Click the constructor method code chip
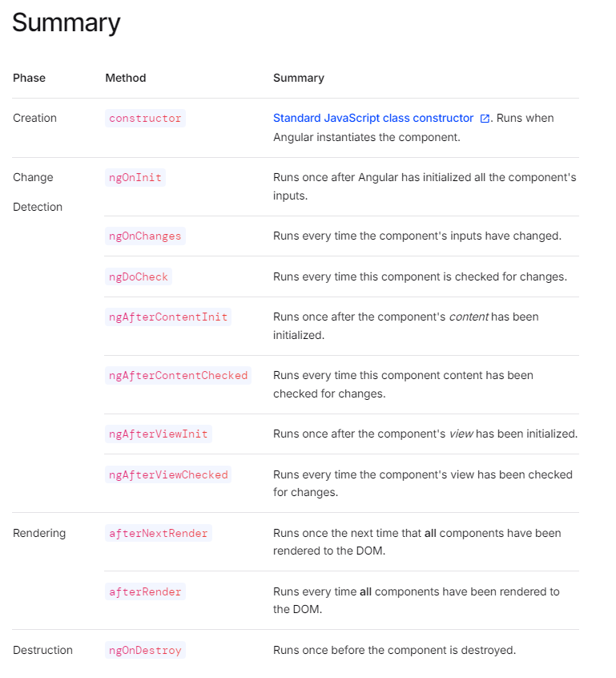This screenshot has height=678, width=616. point(145,118)
